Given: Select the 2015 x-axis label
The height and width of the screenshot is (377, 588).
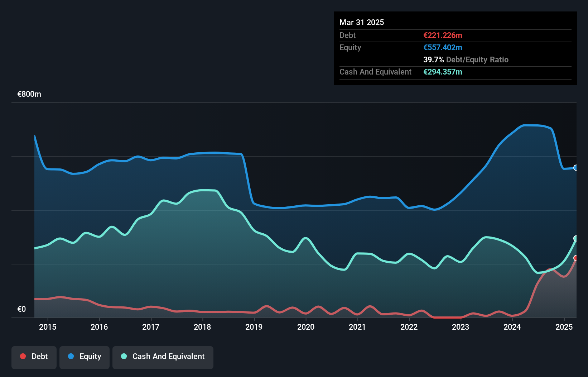Looking at the screenshot, I should point(48,327).
